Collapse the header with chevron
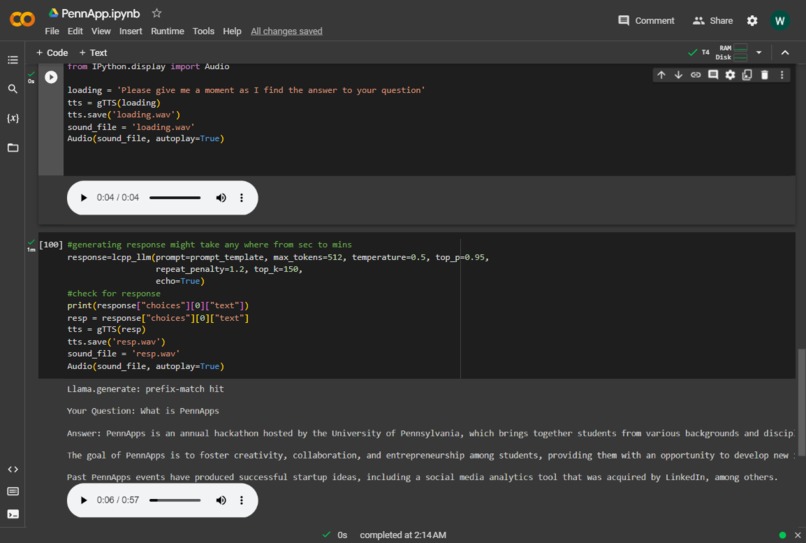Screen dimensions: 806x543 coord(785,52)
